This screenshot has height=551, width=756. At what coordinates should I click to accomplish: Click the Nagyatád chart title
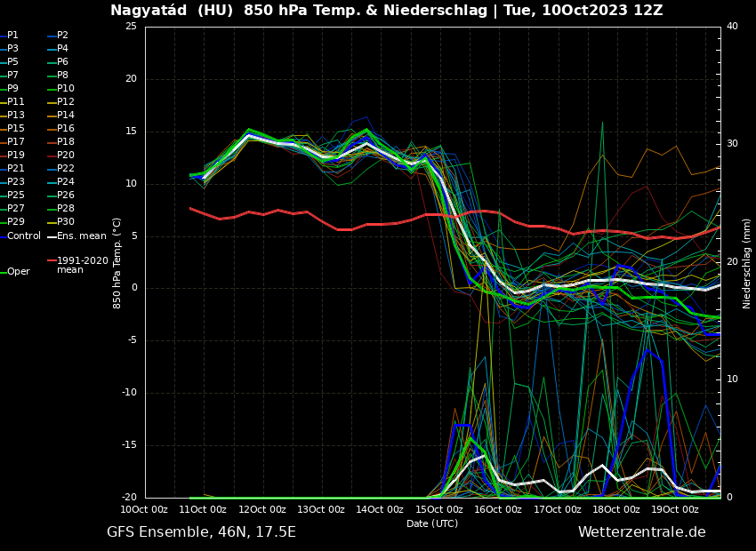tap(386, 11)
